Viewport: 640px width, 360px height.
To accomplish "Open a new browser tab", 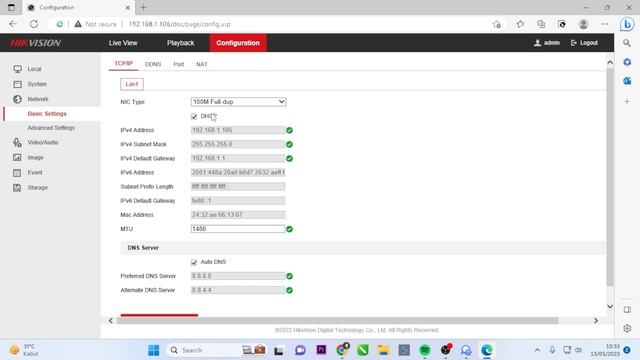I will 143,7.
